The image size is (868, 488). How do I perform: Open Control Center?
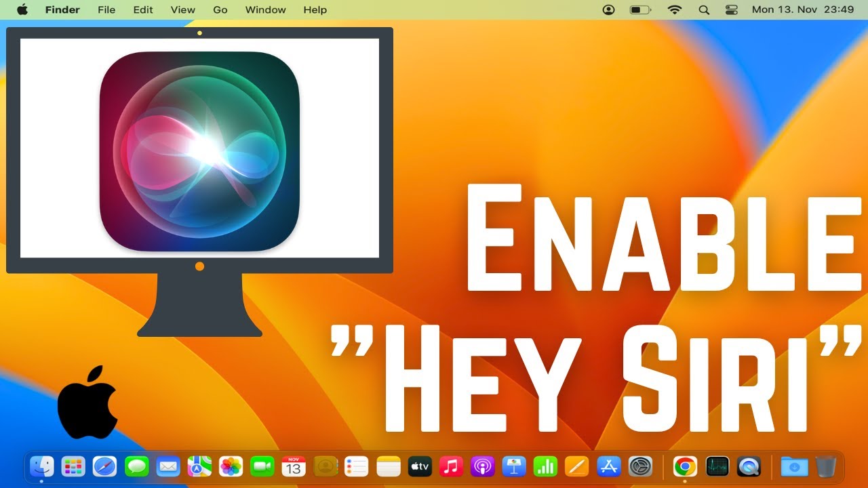pyautogui.click(x=731, y=9)
